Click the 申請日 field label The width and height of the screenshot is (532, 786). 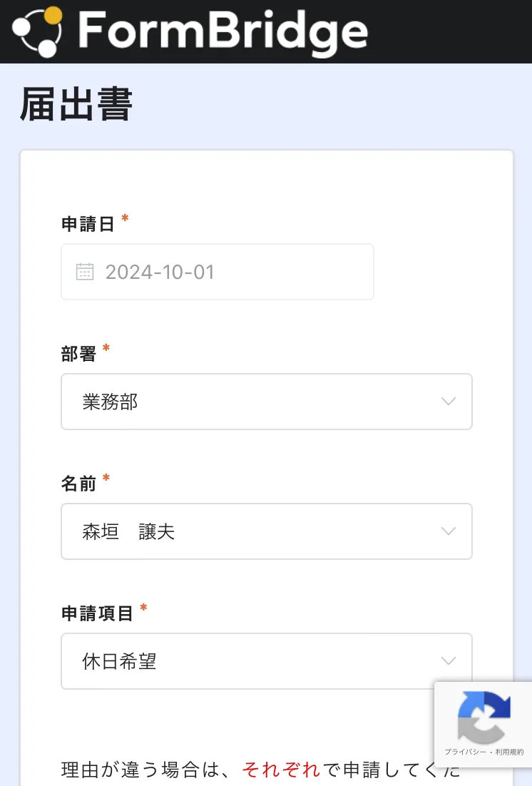[x=88, y=225]
